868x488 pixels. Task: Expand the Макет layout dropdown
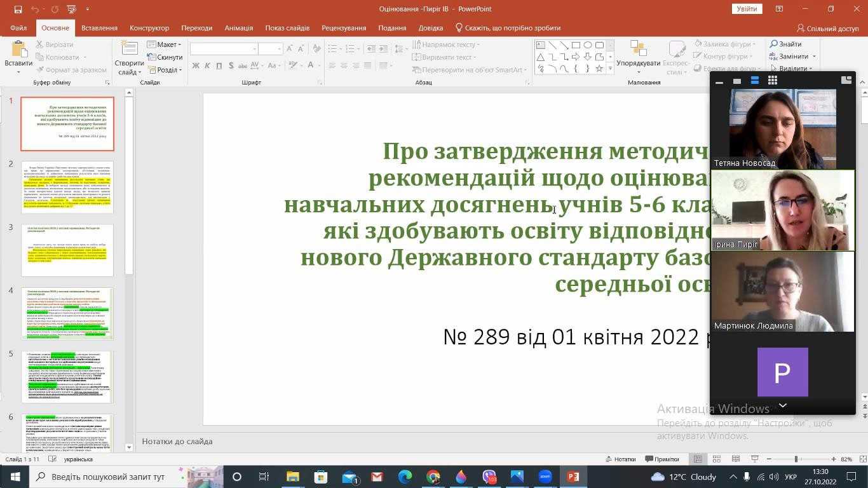[x=165, y=44]
